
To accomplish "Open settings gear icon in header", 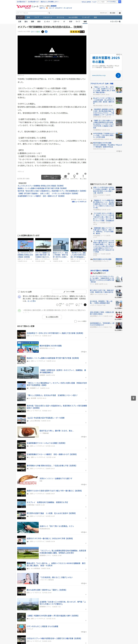I will 120,13.
